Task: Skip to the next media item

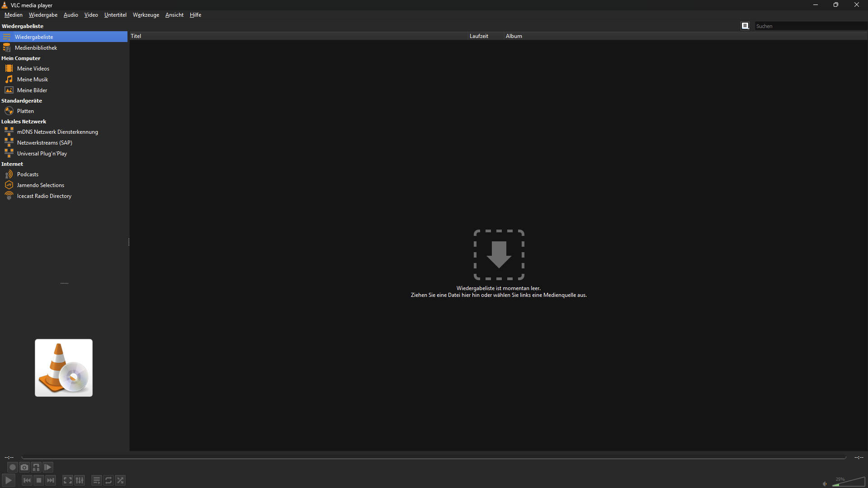Action: tap(51, 480)
